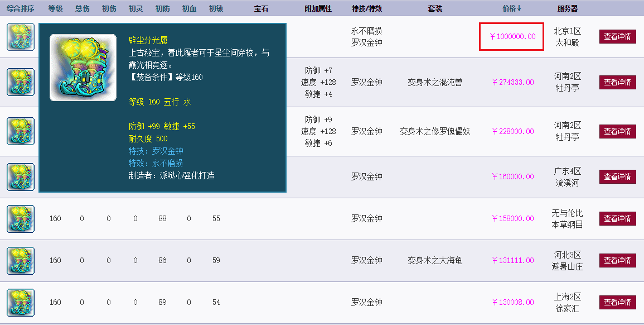Open 查看详情 for 河北3区 避暑山庄 item
The width and height of the screenshot is (644, 325).
click(x=617, y=260)
